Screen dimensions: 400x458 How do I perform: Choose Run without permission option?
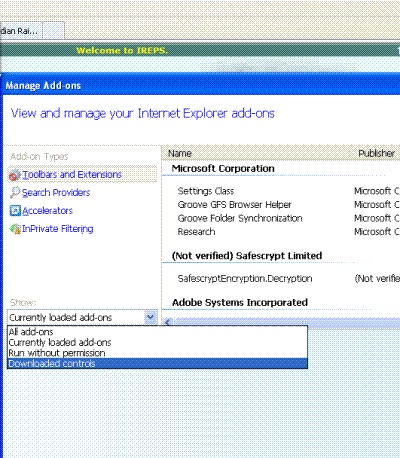click(x=157, y=353)
